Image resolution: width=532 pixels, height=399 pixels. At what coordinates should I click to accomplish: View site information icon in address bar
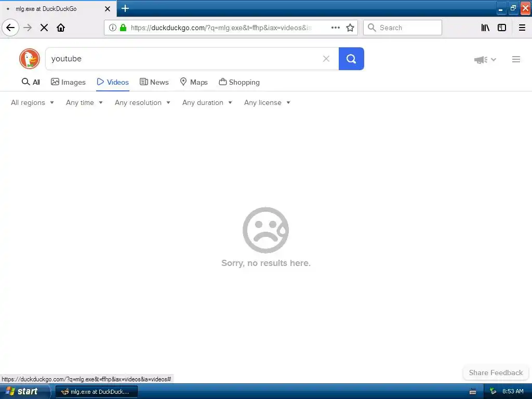(x=113, y=28)
